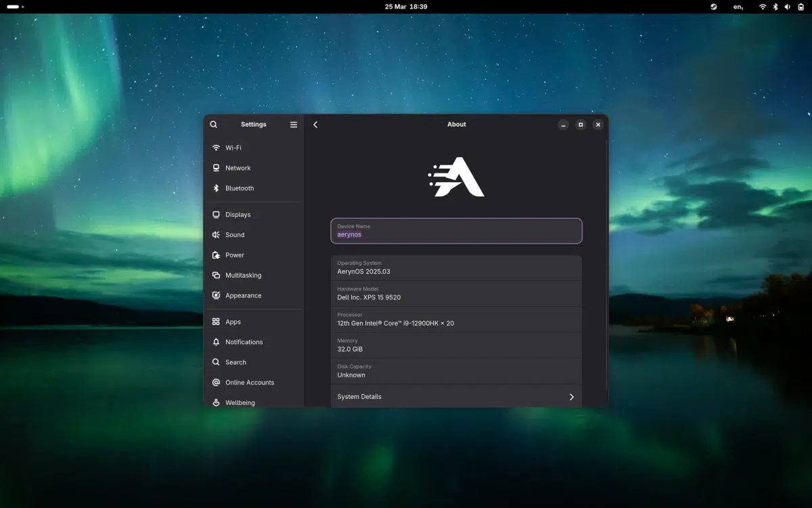Navigate back using the left arrow chevron

pos(315,124)
